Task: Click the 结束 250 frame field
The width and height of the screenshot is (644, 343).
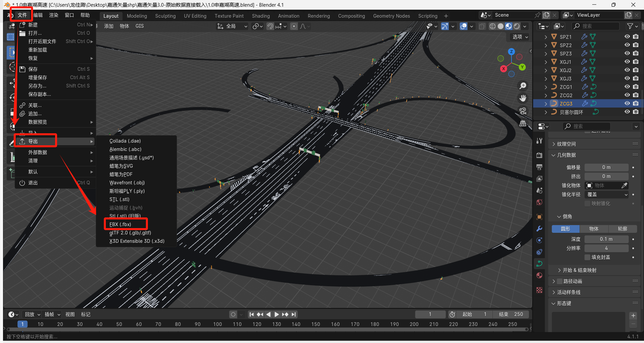Action: tap(511, 314)
